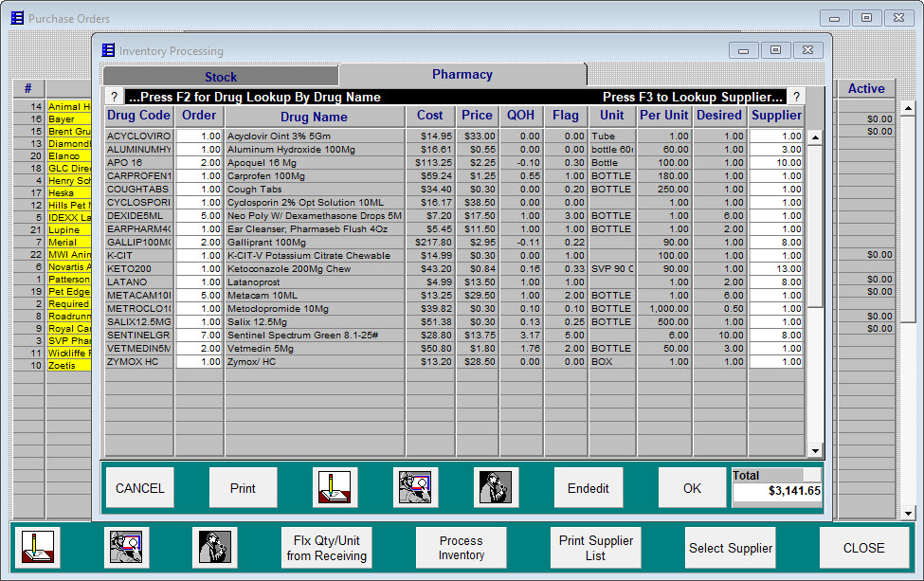Maximize the Inventory Processing window
Screen dimensions: 924x581
click(x=775, y=50)
